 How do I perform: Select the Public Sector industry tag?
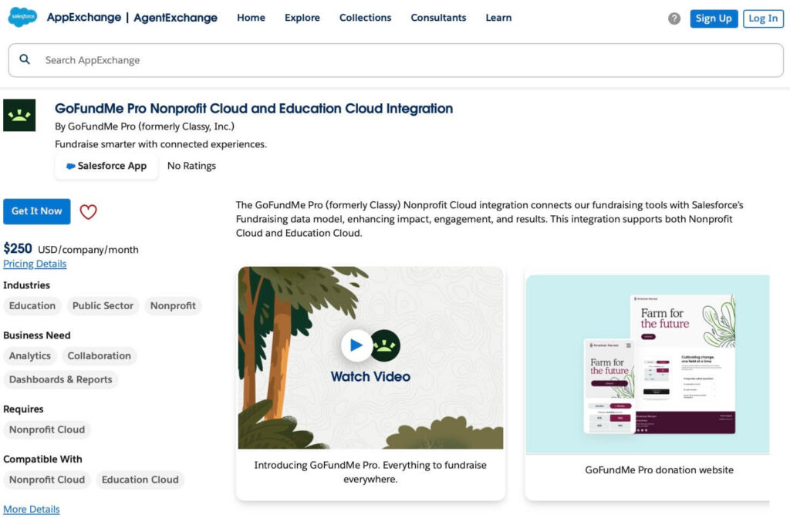click(103, 306)
